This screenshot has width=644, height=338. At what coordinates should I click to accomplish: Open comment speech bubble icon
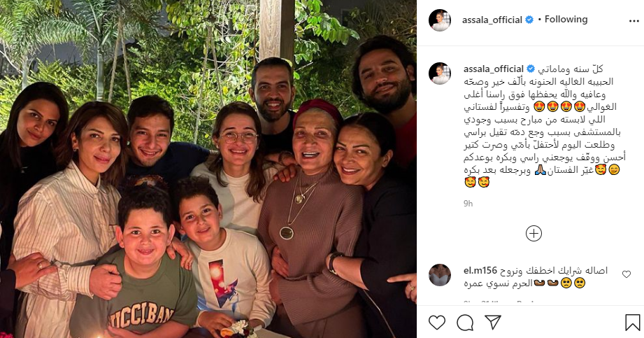coord(465,323)
